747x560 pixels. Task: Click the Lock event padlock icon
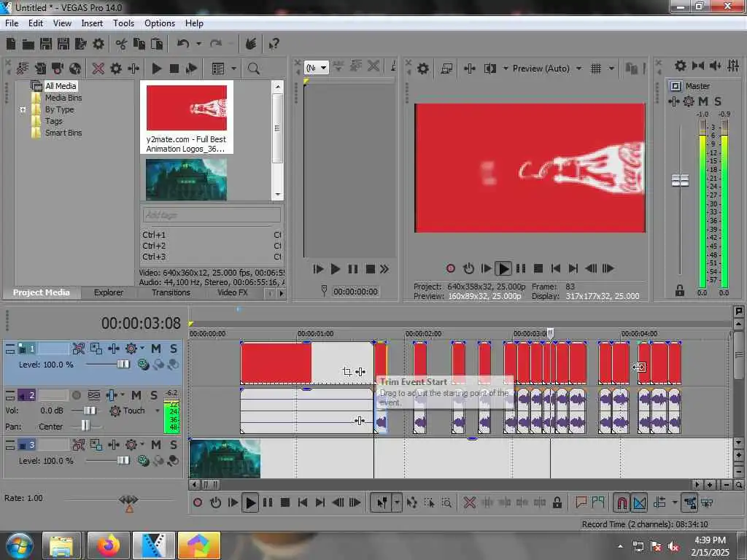(557, 502)
